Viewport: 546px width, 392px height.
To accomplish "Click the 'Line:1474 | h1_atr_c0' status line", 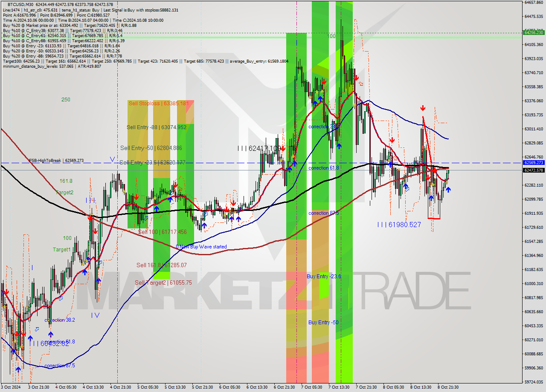I will pyautogui.click(x=90, y=10).
